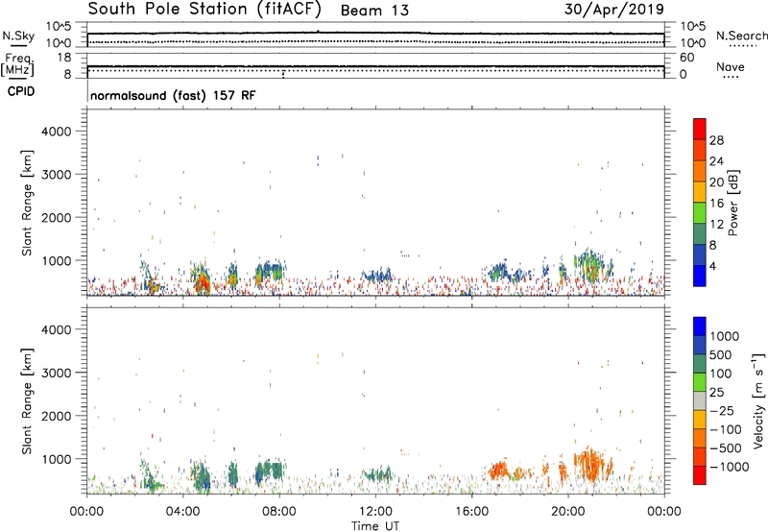Screen dimensions: 768x532
Task: Click the light green 12–16 dB colorbar segment
Action: click(x=700, y=213)
